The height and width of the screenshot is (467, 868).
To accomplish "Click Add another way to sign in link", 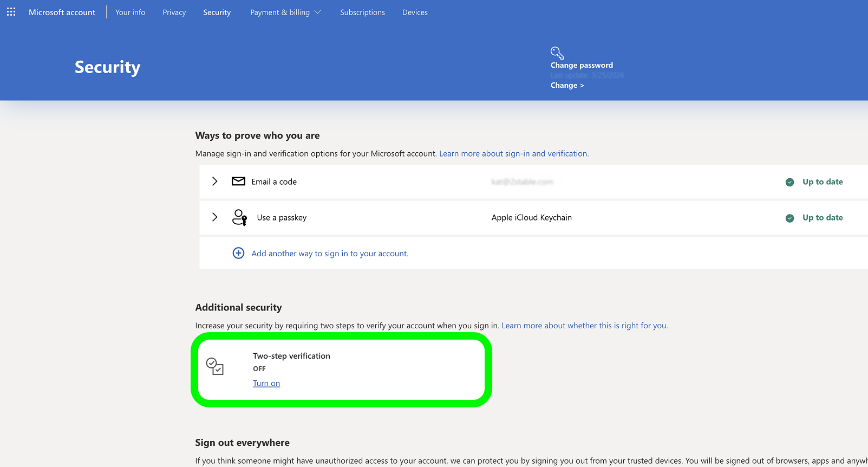I will tap(330, 254).
